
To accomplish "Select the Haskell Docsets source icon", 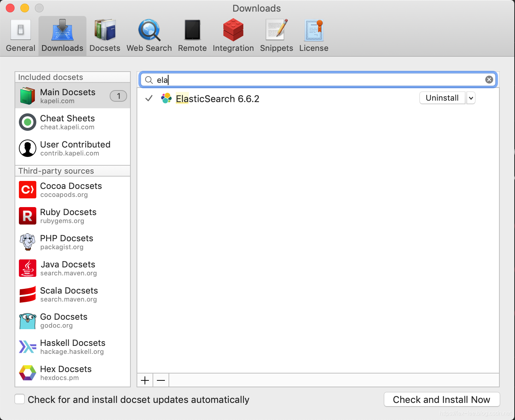I will click(28, 347).
